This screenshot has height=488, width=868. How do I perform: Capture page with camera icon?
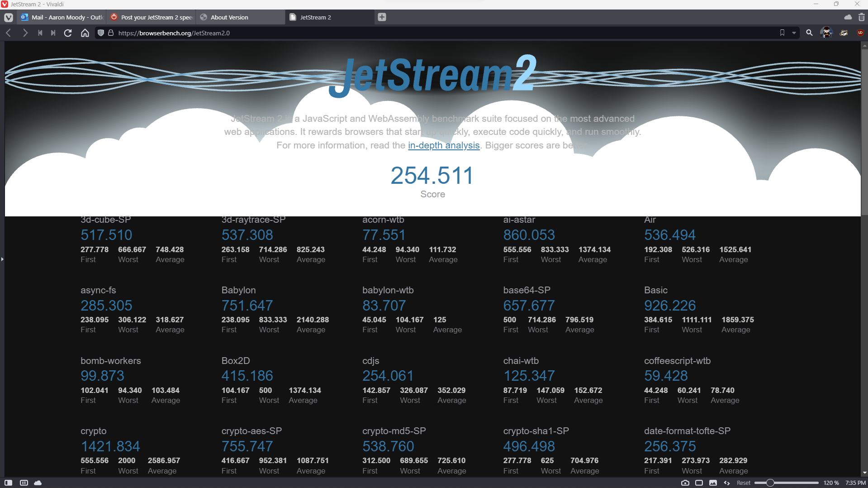point(685,483)
